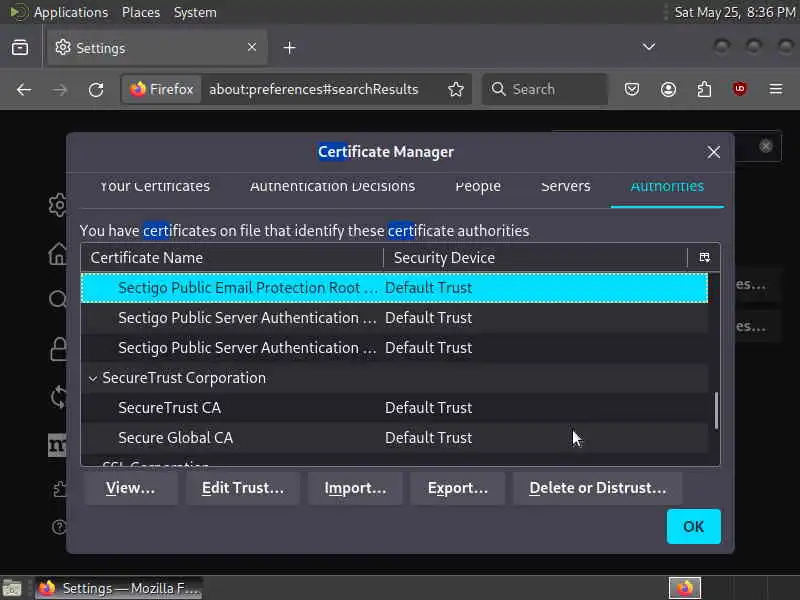This screenshot has width=800, height=600.
Task: Click the certificate list scrollbar thumb
Action: (x=716, y=411)
